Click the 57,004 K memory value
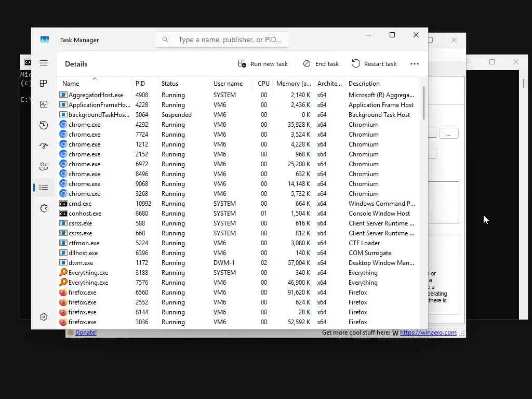This screenshot has height=399, width=532. pos(299,262)
